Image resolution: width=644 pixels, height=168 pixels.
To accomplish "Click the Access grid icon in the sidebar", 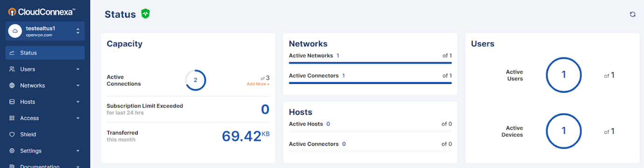I will coord(12,118).
